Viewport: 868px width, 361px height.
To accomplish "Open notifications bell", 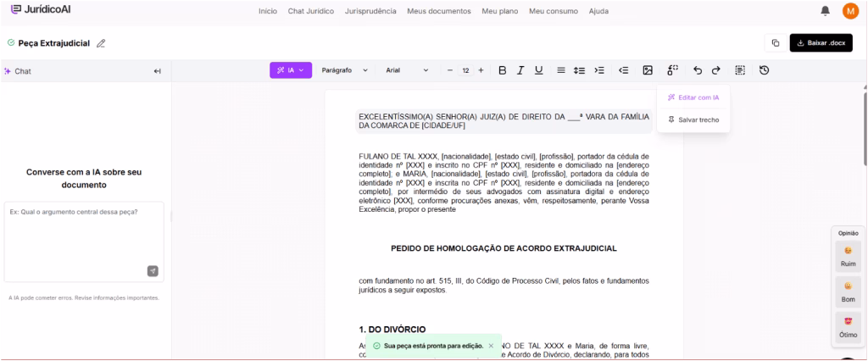I will [825, 10].
